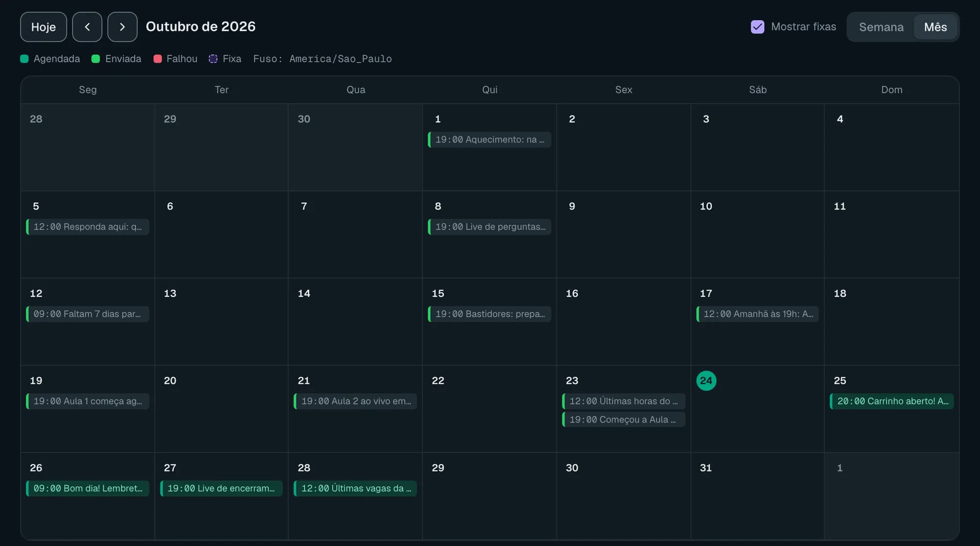
Task: Click the Fixa dashed legend icon
Action: point(213,59)
